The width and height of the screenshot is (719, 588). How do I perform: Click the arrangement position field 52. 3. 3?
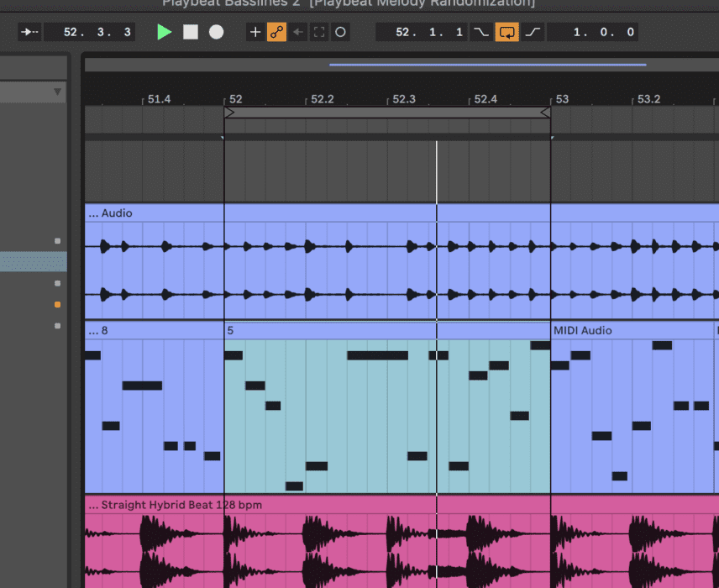click(x=89, y=32)
